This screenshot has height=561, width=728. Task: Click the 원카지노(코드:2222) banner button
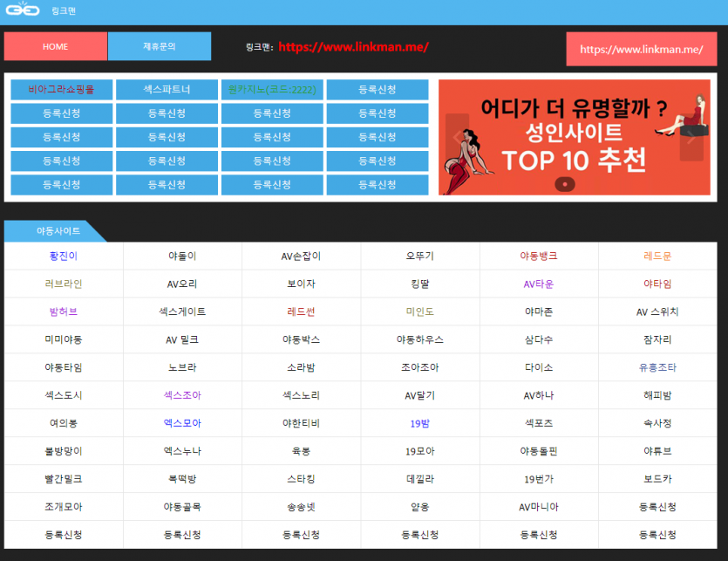[x=272, y=89]
